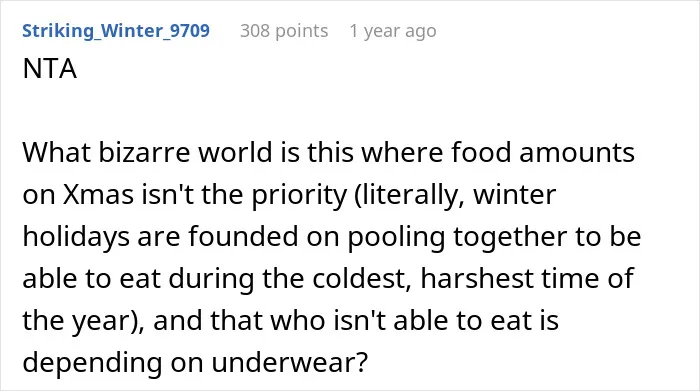
Task: Click the NTA verdict text
Action: 50,69
